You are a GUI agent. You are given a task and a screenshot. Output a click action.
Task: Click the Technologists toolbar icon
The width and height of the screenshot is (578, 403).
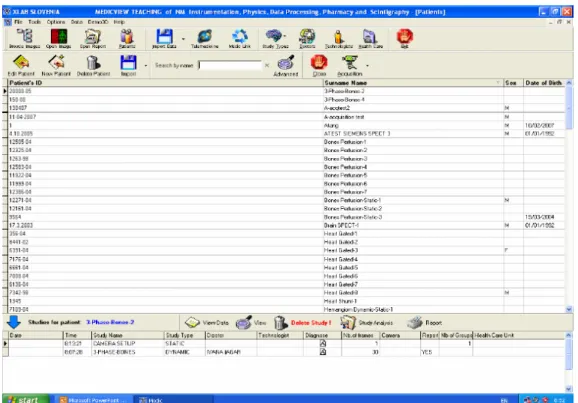point(338,38)
